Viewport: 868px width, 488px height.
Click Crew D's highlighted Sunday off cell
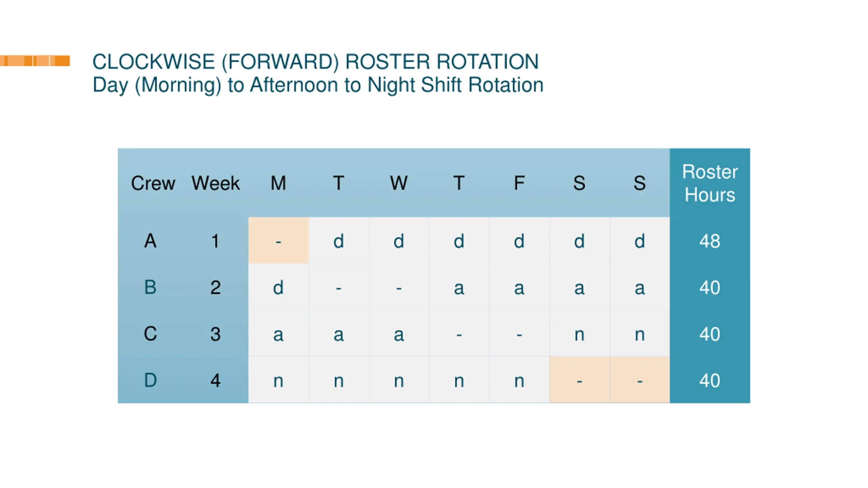(640, 380)
